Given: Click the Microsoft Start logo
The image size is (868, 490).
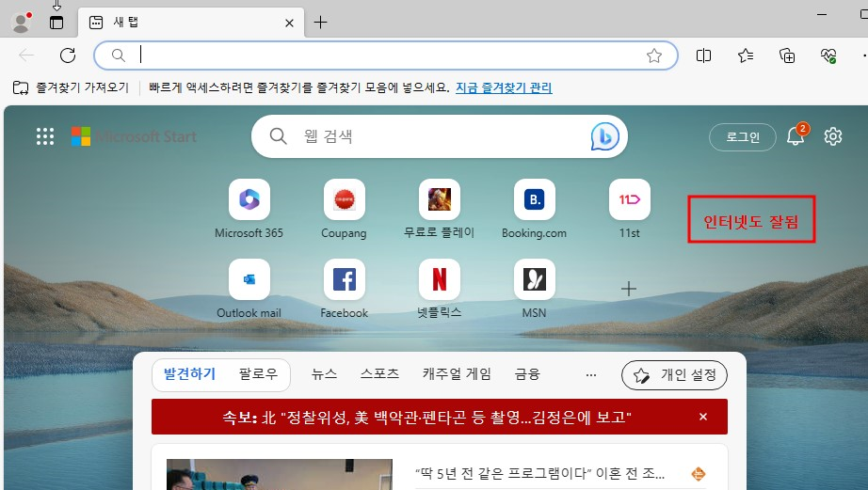Looking at the screenshot, I should 134,136.
